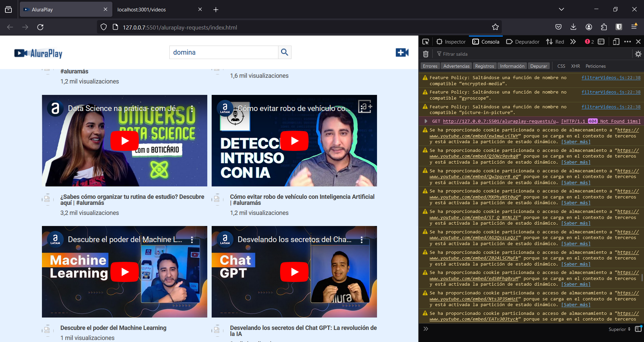Toggle the CSS filter
The image size is (644, 342).
[x=561, y=66]
